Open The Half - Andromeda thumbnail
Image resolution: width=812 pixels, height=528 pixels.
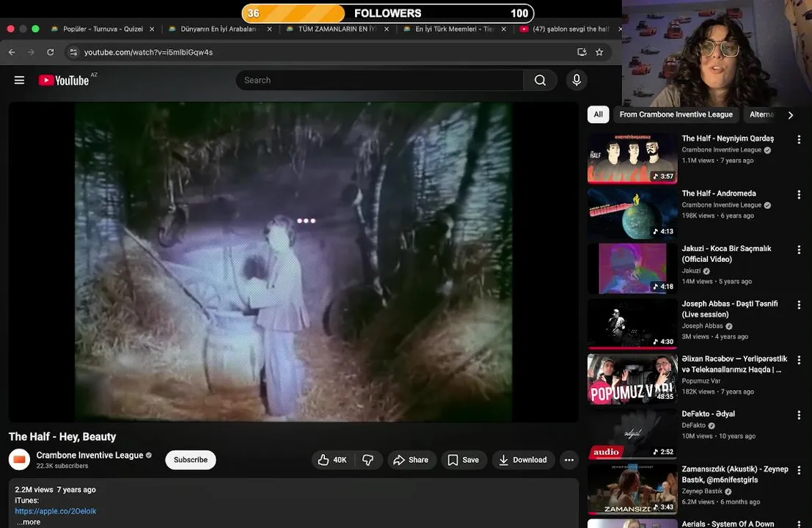pyautogui.click(x=632, y=213)
